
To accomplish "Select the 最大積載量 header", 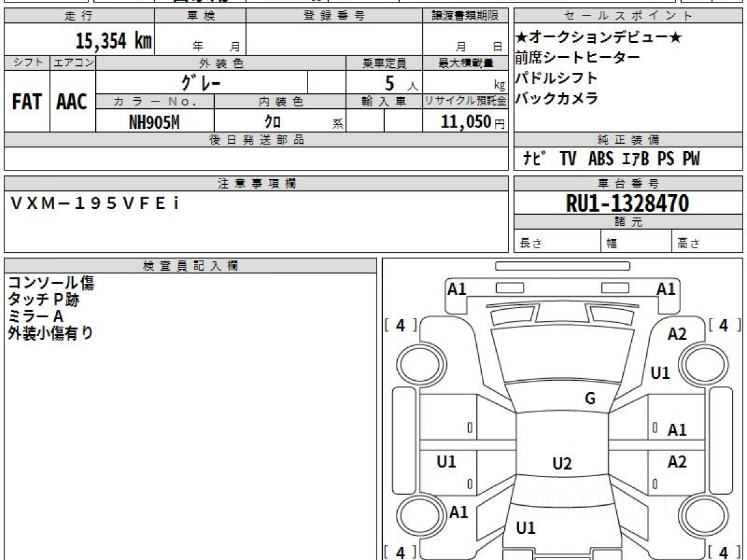I will [466, 63].
